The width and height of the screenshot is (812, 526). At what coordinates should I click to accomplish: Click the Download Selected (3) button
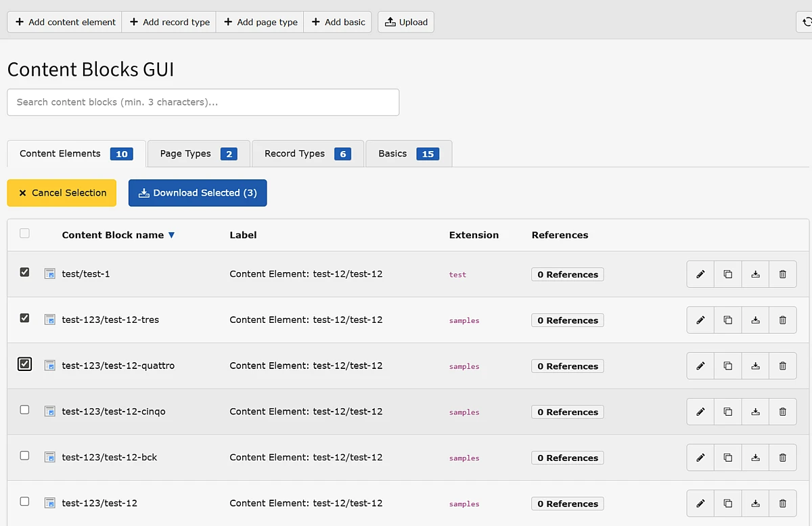198,193
